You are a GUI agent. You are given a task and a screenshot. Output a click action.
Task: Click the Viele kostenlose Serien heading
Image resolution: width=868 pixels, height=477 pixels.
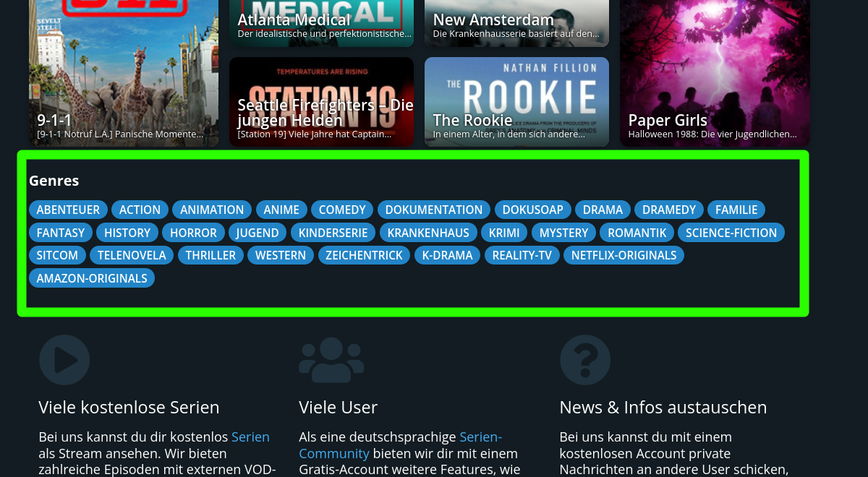(129, 408)
